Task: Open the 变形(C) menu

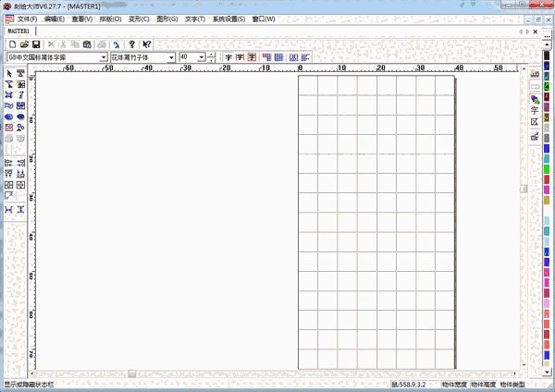Action: 139,19
